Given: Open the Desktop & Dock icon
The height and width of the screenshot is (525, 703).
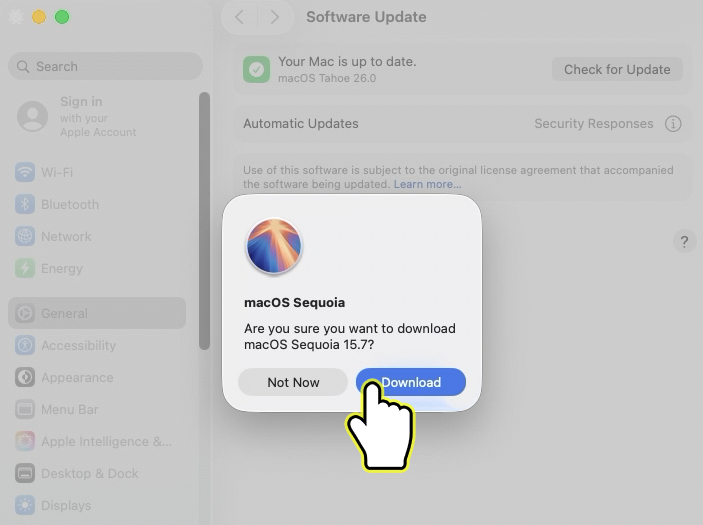Looking at the screenshot, I should click(x=25, y=473).
